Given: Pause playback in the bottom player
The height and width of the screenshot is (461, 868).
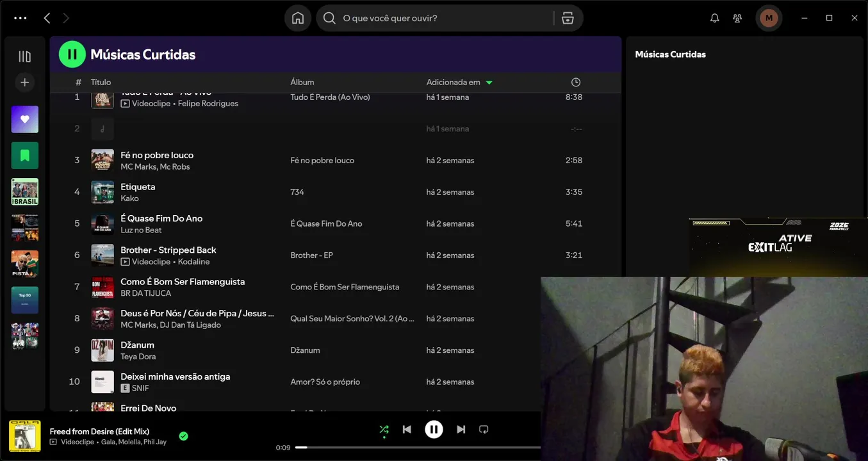Looking at the screenshot, I should [x=434, y=430].
